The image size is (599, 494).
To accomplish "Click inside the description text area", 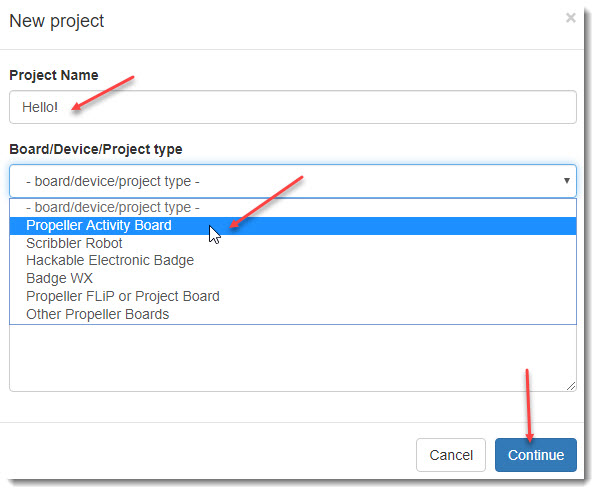I will pyautogui.click(x=293, y=358).
